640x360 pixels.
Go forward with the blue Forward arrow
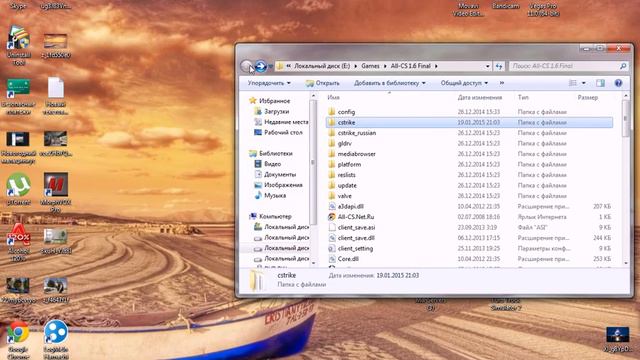(260, 66)
